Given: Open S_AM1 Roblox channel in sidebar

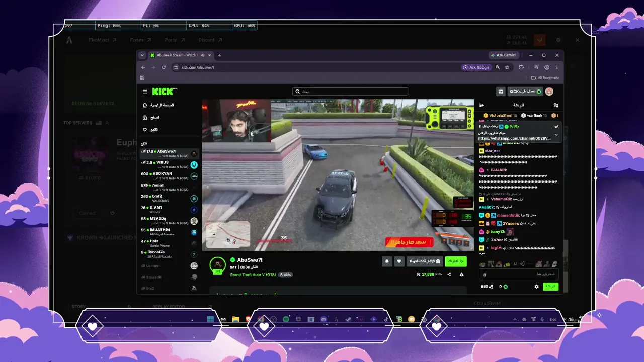Looking at the screenshot, I should point(170,210).
